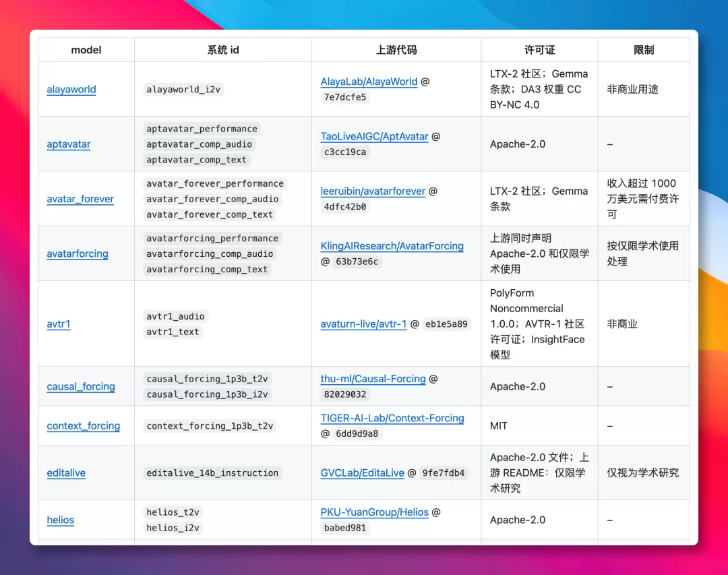The height and width of the screenshot is (575, 728).
Task: Follow the editalive model link
Action: 66,473
